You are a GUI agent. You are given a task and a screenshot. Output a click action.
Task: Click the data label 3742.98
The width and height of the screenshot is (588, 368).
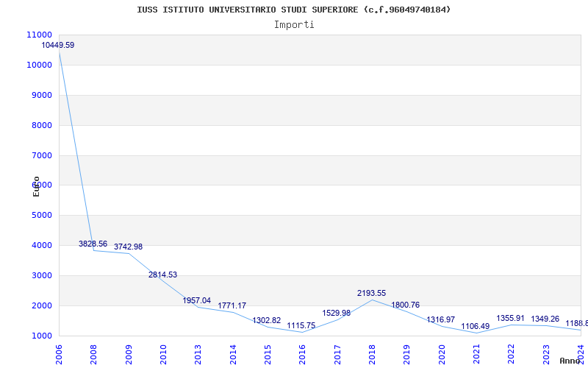click(128, 247)
